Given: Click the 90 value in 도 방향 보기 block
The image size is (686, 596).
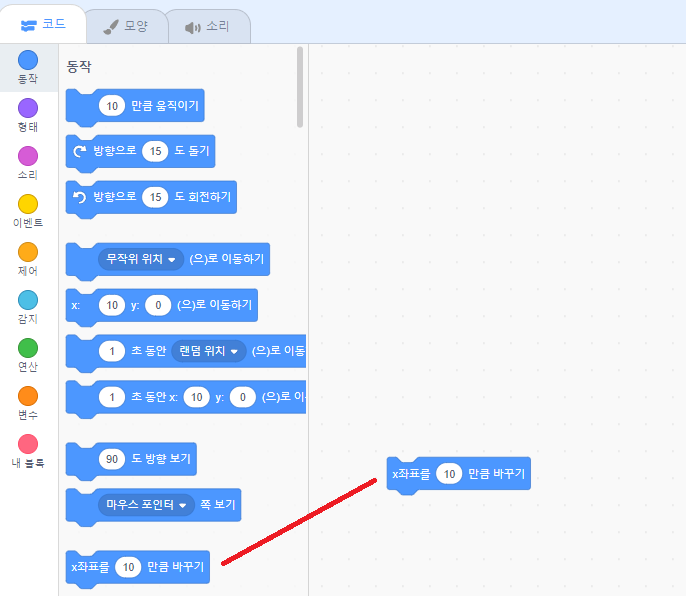Looking at the screenshot, I should point(112,459).
